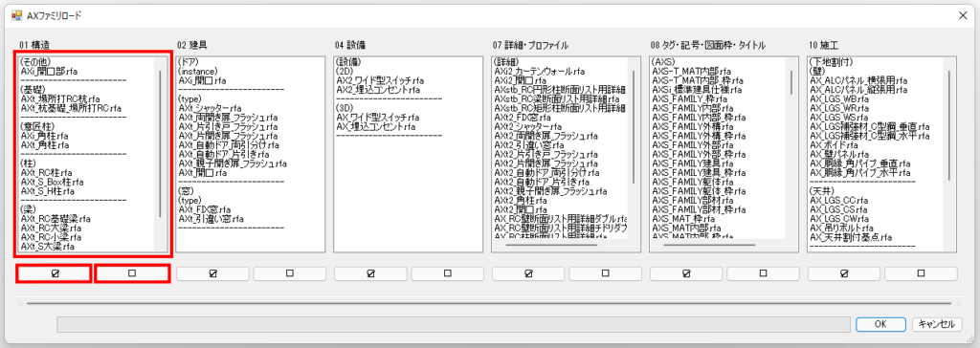This screenshot has width=980, height=348.
Task: Select AX_天井割付基点.rfa entry
Action: (x=851, y=237)
